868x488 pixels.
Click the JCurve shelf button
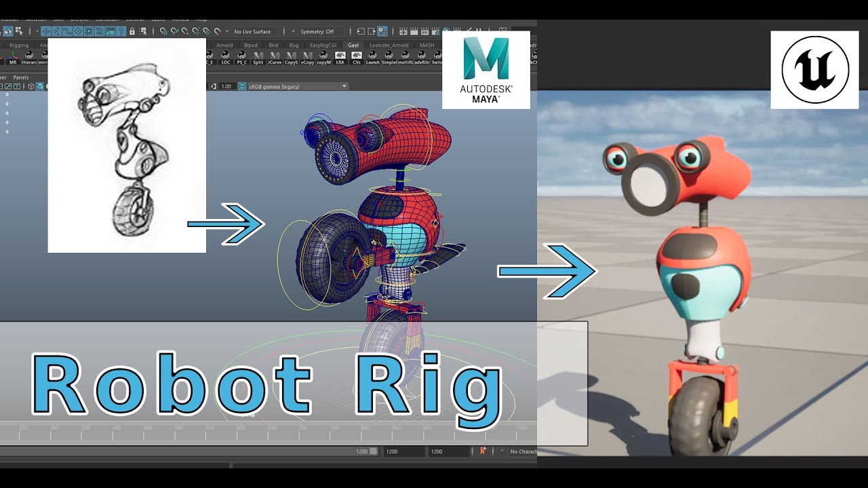(275, 58)
